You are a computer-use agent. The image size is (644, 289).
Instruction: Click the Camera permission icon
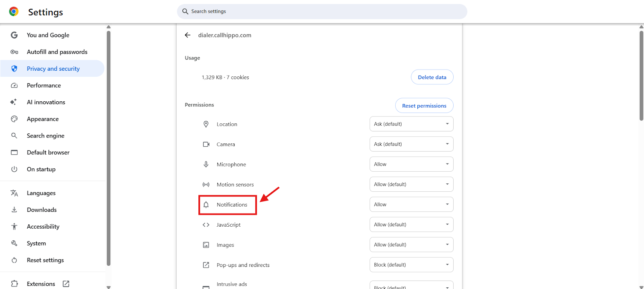click(206, 144)
